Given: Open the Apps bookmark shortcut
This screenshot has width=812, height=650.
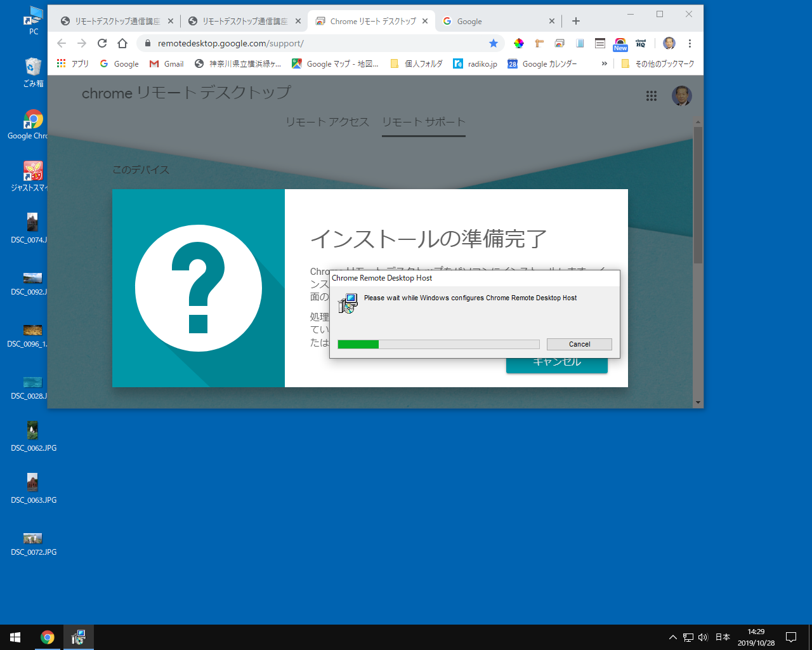Looking at the screenshot, I should click(x=72, y=63).
